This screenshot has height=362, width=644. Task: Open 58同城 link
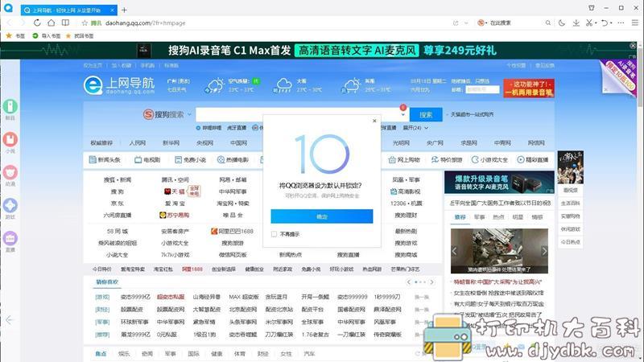117,232
